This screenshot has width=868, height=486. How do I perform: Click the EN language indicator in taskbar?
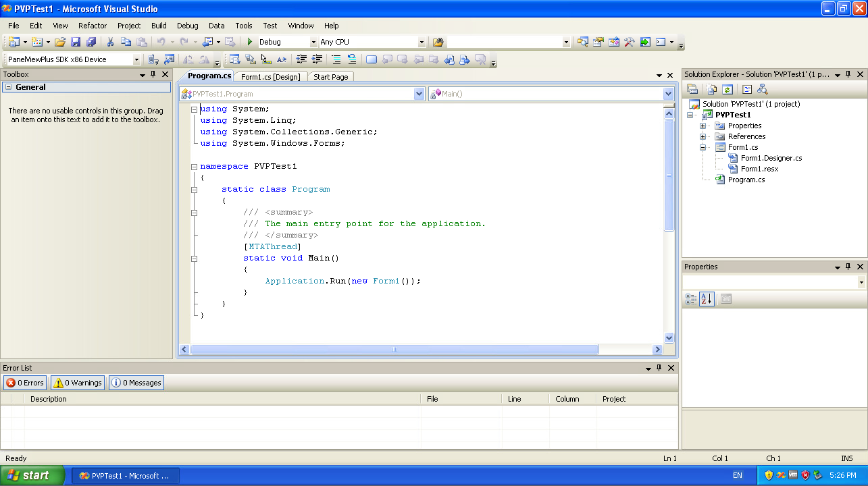(737, 475)
